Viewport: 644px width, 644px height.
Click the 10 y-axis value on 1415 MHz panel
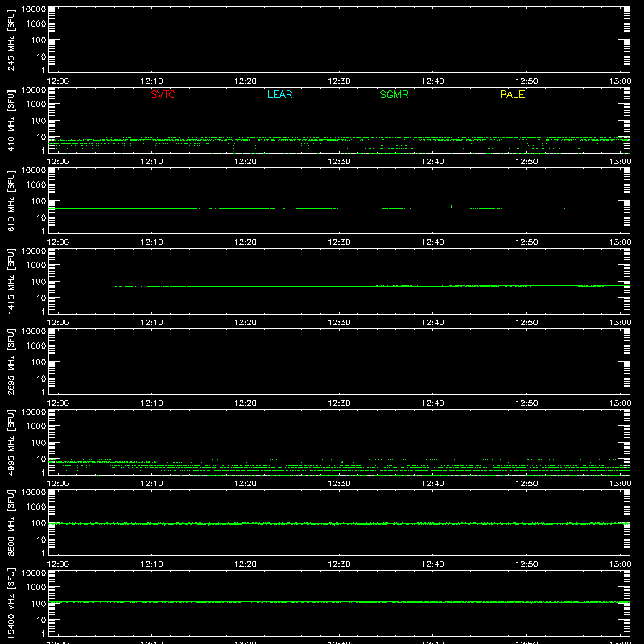pyautogui.click(x=41, y=298)
